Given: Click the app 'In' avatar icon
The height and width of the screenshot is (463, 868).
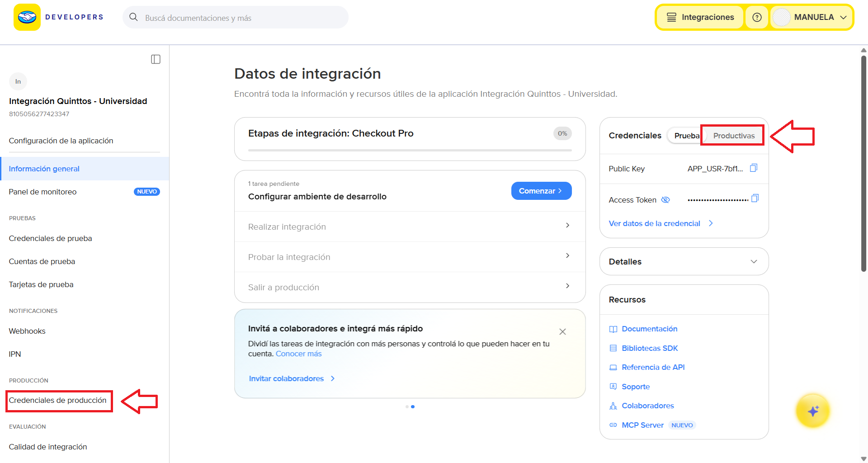Looking at the screenshot, I should [x=18, y=81].
